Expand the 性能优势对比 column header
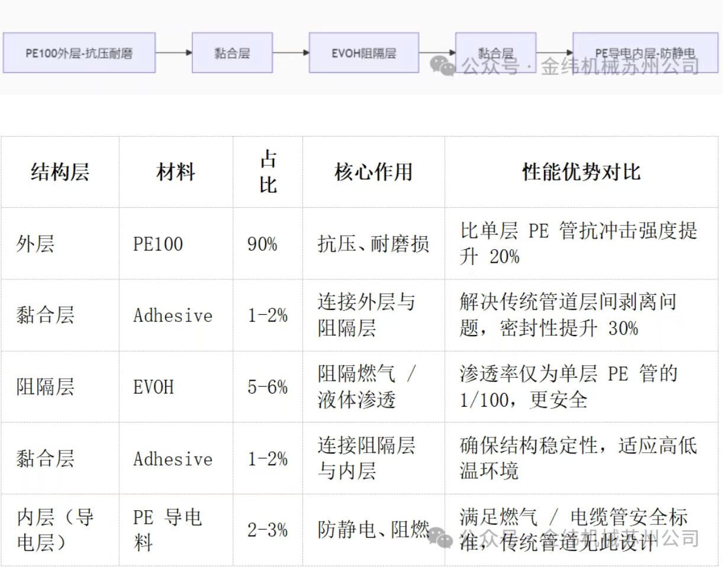The height and width of the screenshot is (567, 728). (580, 172)
